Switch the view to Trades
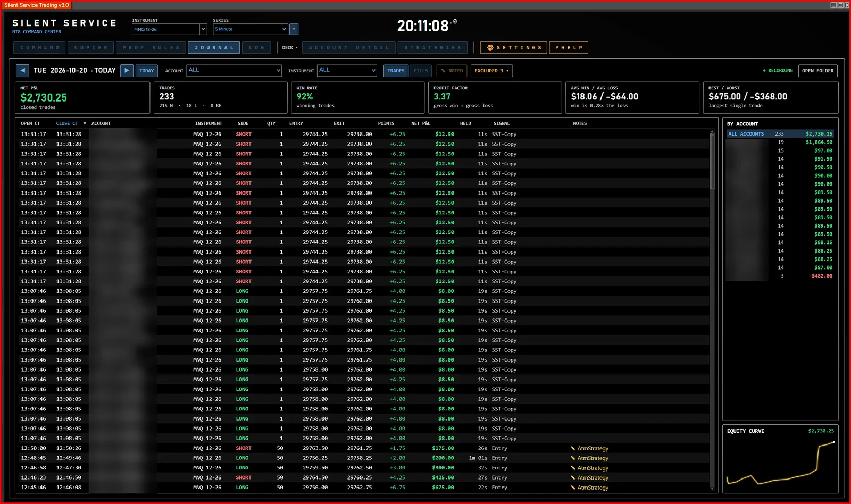This screenshot has height=504, width=851. click(x=396, y=71)
